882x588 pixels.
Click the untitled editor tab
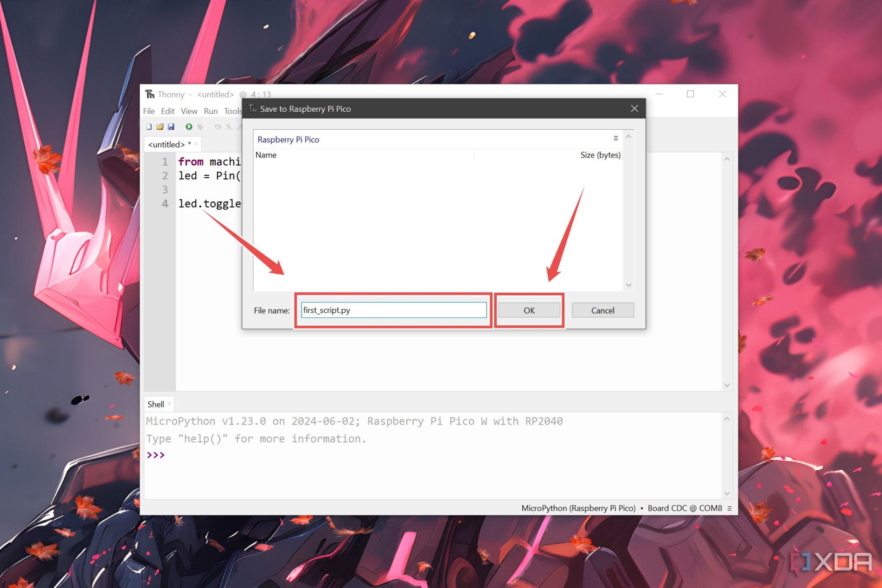coord(169,144)
